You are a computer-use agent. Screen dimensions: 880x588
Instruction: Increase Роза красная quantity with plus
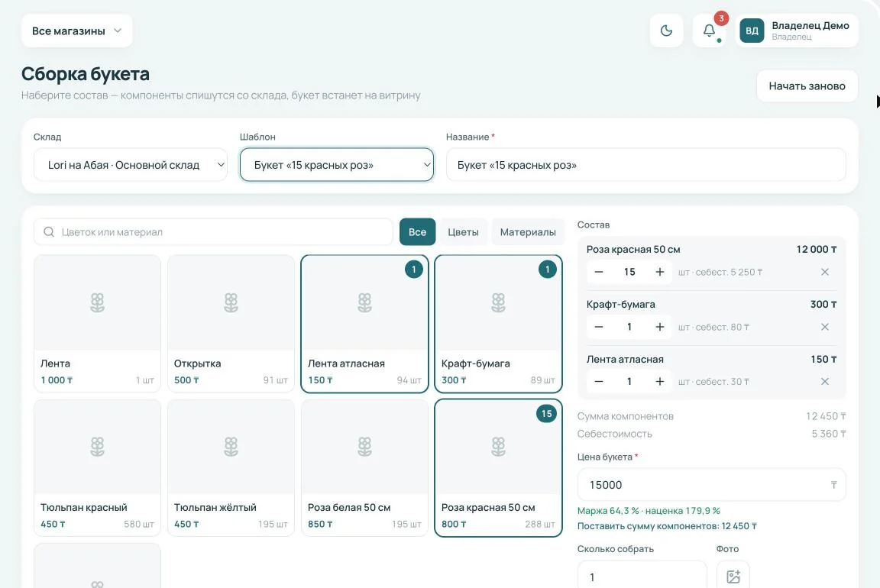tap(660, 272)
